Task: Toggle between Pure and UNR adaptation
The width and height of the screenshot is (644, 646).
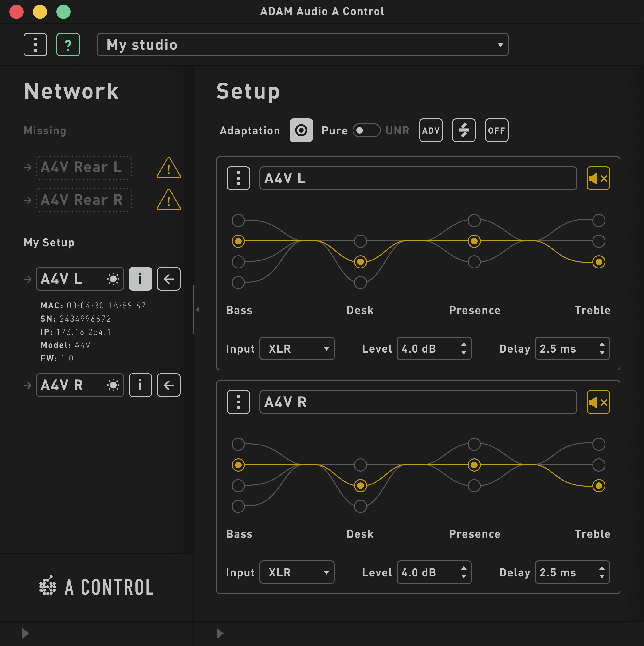Action: (366, 130)
